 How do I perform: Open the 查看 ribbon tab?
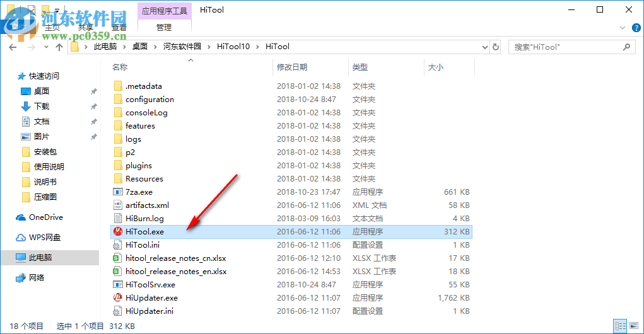pos(119,28)
